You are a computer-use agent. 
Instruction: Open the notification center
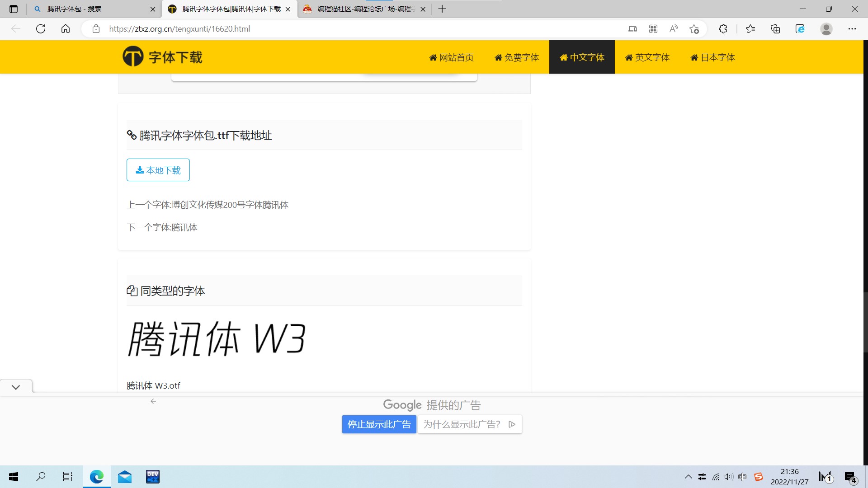pyautogui.click(x=850, y=477)
